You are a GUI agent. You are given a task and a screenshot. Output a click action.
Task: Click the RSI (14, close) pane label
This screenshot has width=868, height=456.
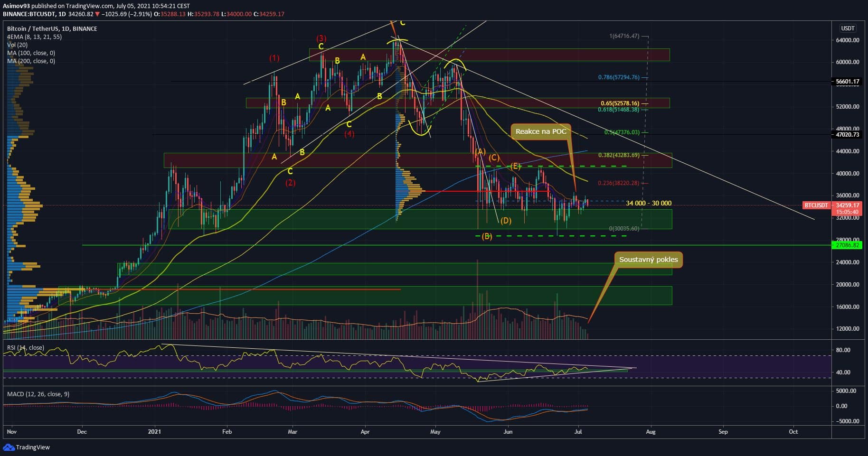(x=26, y=348)
